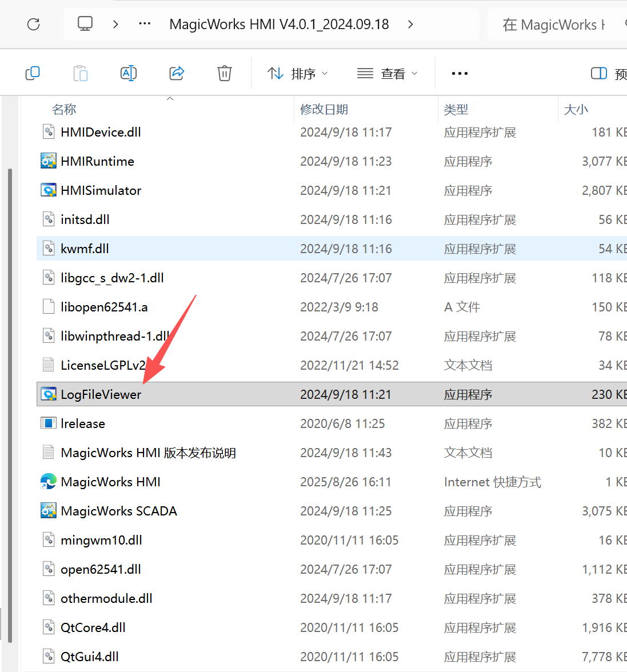
Task: Click the rename toolbar icon
Action: (x=129, y=73)
